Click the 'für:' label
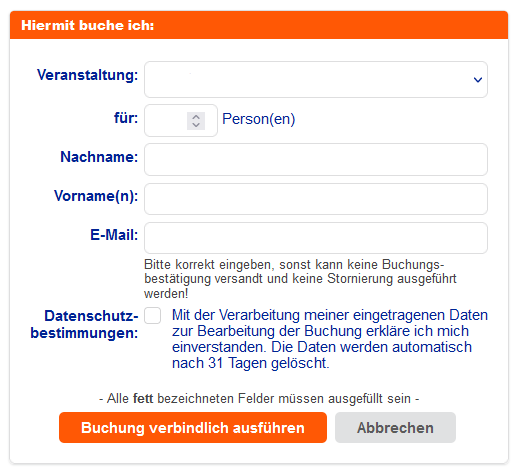The image size is (526, 476). coord(126,118)
